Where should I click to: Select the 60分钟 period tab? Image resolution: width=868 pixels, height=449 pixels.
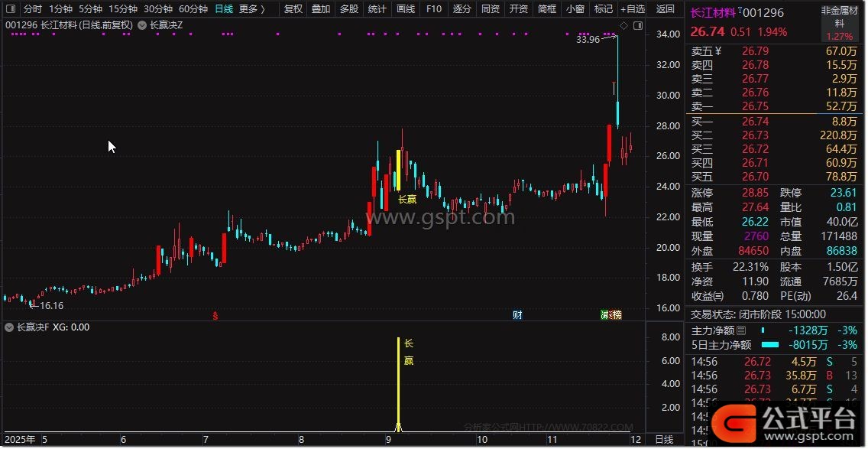coord(193,9)
